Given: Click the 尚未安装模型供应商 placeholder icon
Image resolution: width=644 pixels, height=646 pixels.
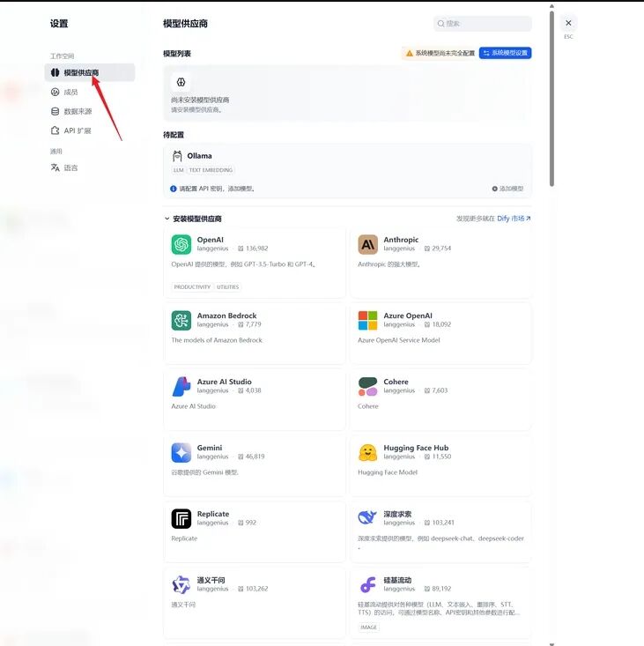Looking at the screenshot, I should tap(181, 82).
